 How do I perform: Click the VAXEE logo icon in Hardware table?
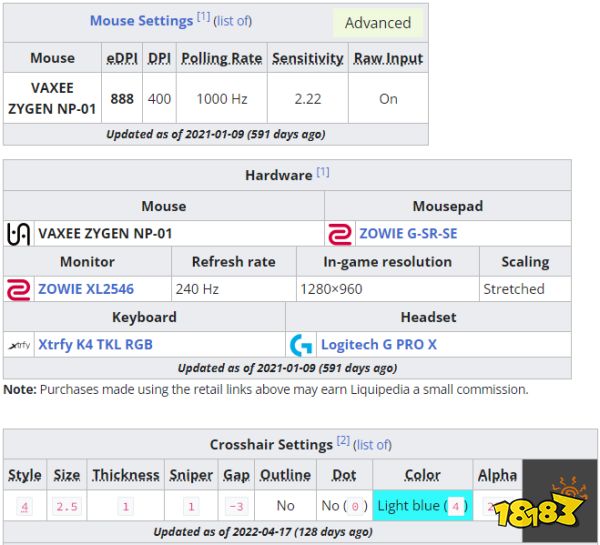(x=18, y=234)
